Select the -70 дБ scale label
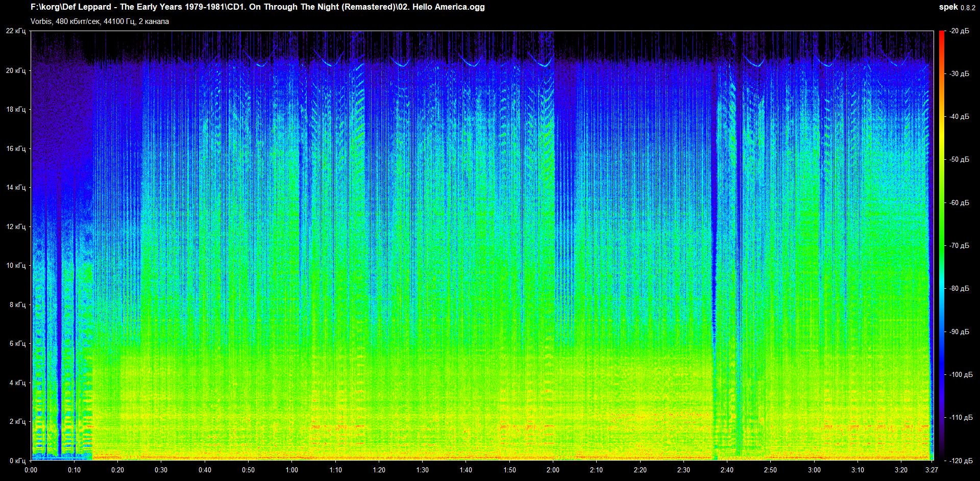 pos(959,246)
